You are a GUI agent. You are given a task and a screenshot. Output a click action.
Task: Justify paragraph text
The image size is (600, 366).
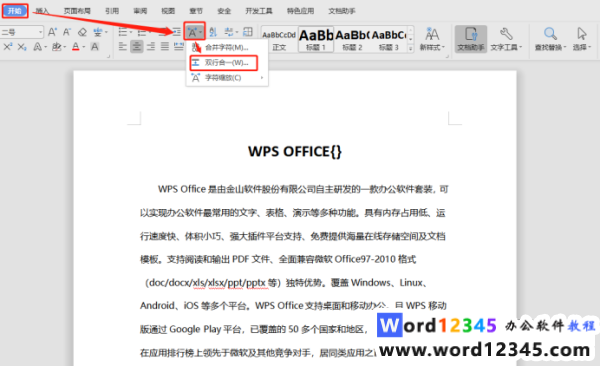(165, 47)
